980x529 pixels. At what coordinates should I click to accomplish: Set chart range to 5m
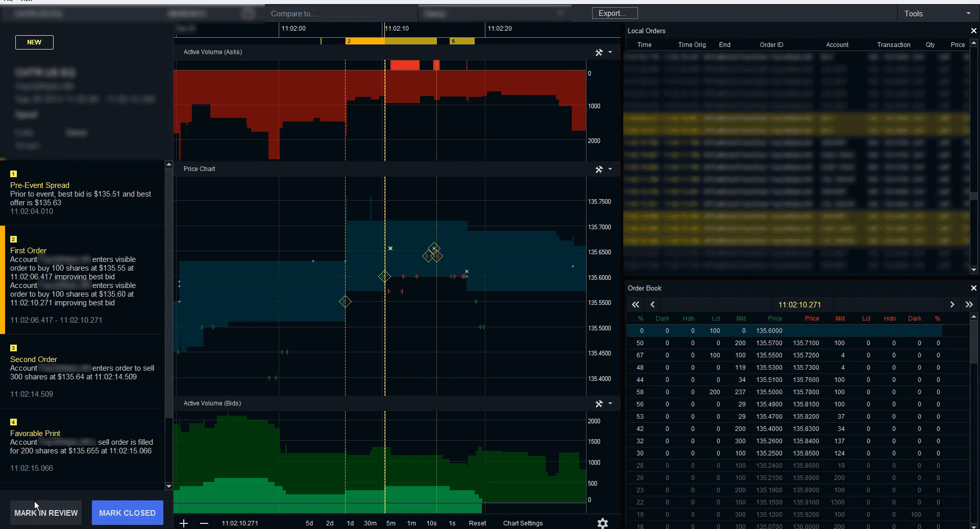pos(391,523)
